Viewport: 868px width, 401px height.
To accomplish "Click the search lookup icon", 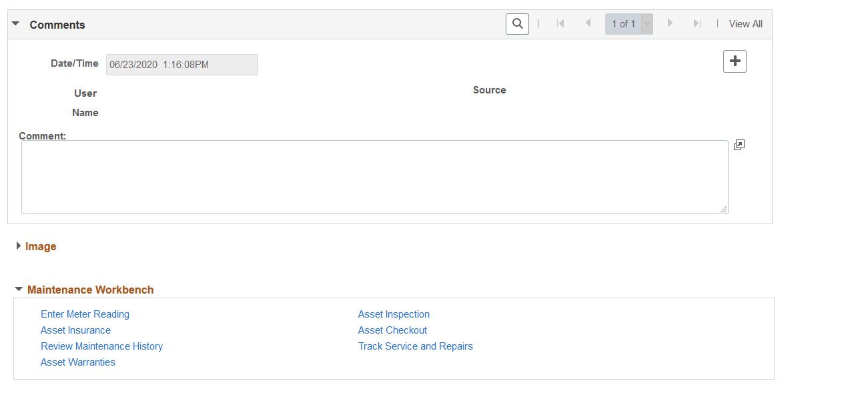I will [517, 23].
